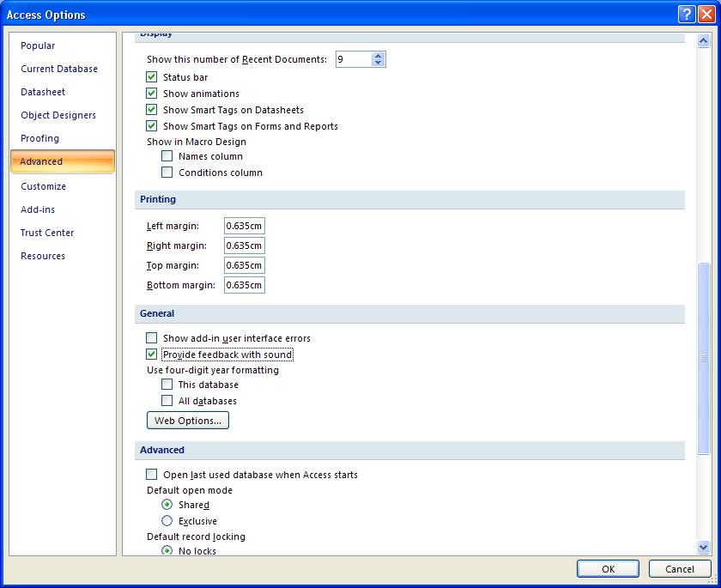Select Exclusive default open mode

click(x=167, y=521)
